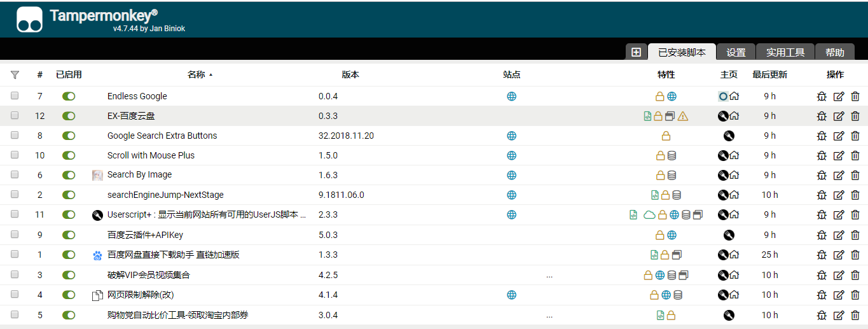Open the Endless Google script name
This screenshot has height=329, width=868.
point(137,96)
